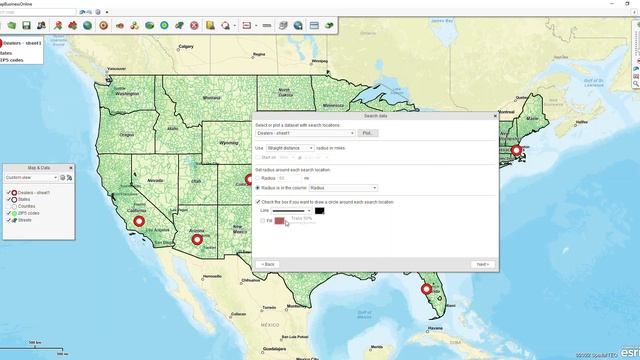This screenshot has height=360, width=640.
Task: Click the red text box annotation icon
Action: (247, 25)
